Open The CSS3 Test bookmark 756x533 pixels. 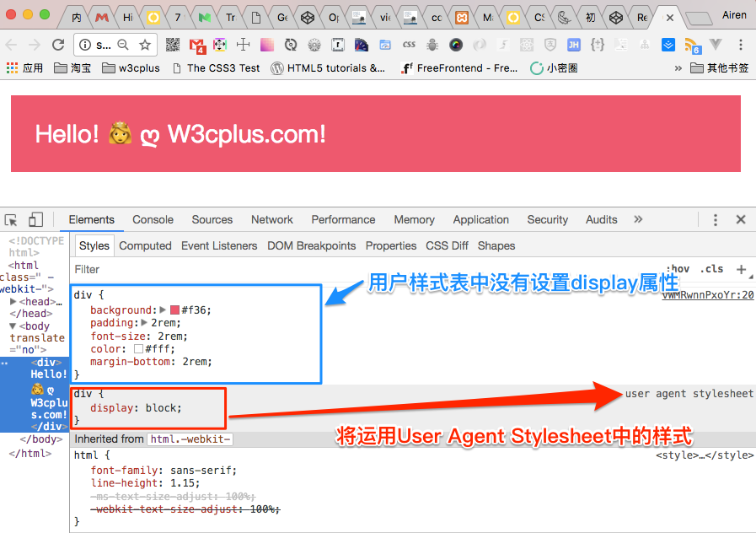click(217, 68)
